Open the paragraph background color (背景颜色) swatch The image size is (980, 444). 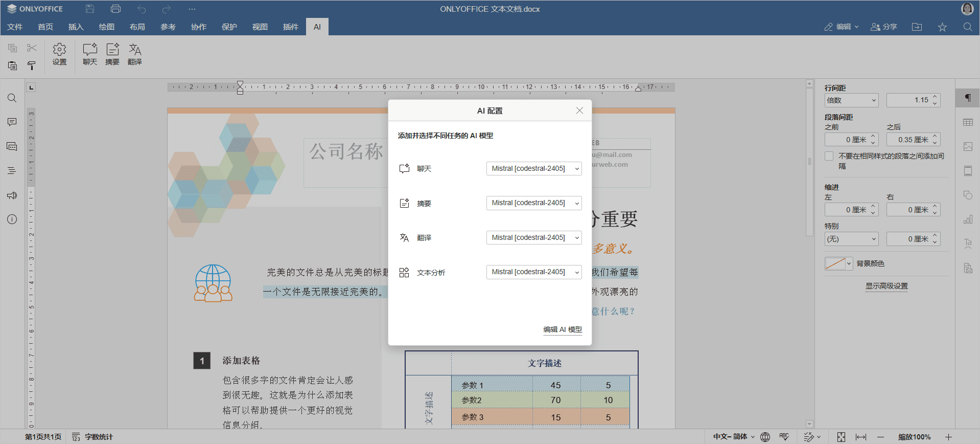point(838,263)
